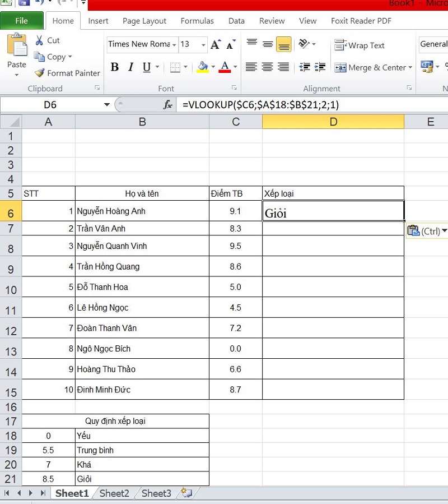Image resolution: width=448 pixels, height=504 pixels.
Task: Open the font name dropdown
Action: (175, 45)
